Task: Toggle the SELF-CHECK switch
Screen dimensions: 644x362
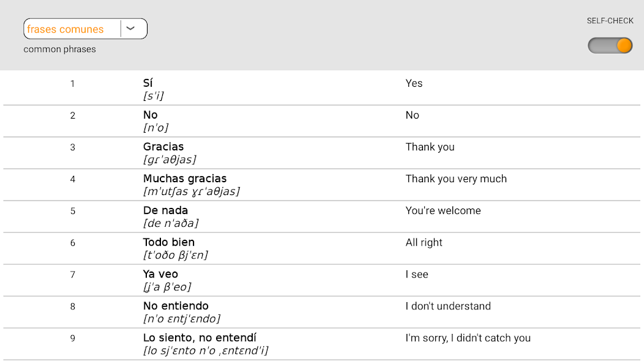Action: coord(610,46)
